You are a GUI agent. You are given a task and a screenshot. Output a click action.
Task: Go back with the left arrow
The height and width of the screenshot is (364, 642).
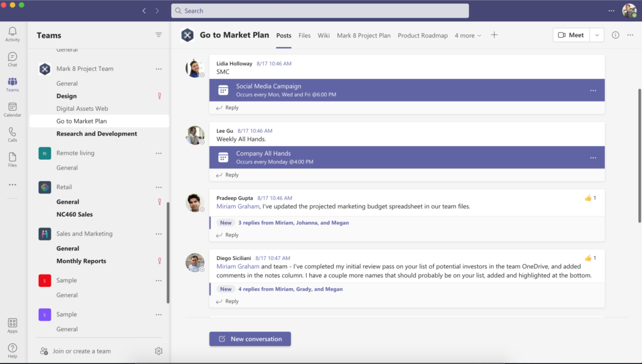tap(144, 11)
